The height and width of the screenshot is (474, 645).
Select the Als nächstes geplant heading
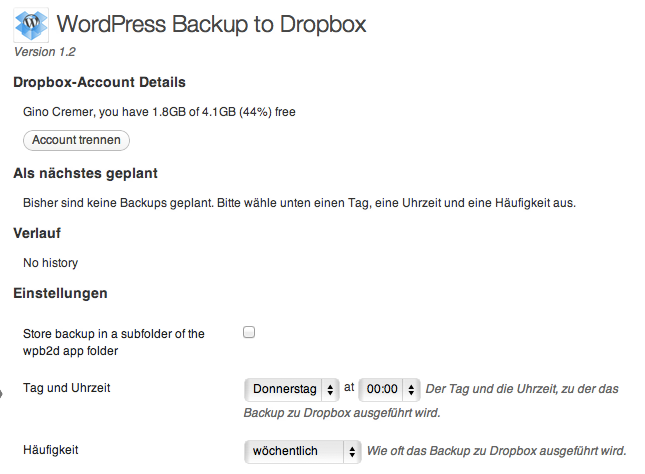tap(86, 174)
